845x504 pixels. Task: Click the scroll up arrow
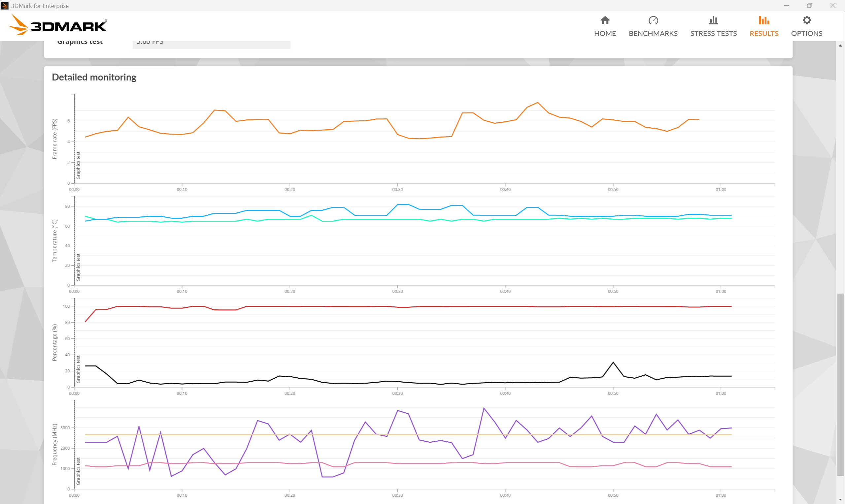point(840,46)
